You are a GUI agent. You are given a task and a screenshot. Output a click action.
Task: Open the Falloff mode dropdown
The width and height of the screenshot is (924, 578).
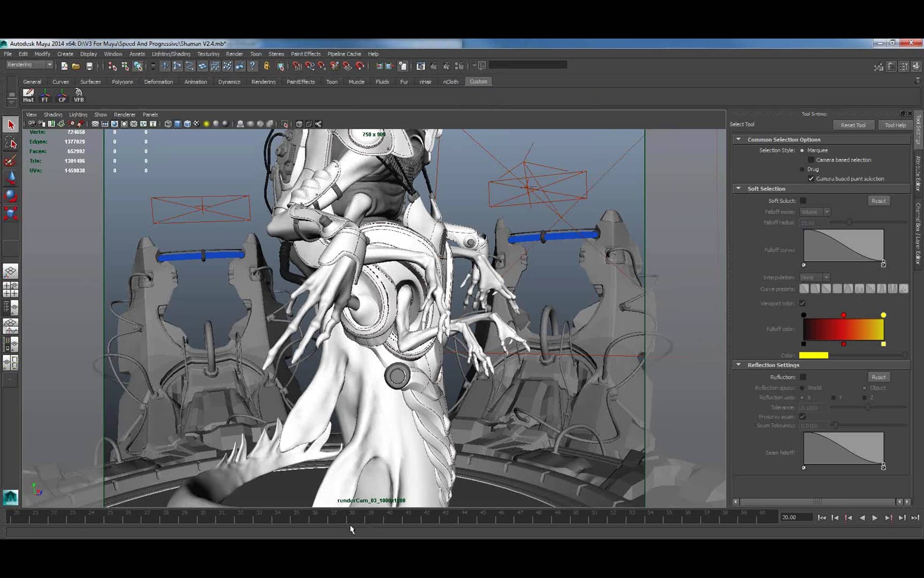click(826, 212)
